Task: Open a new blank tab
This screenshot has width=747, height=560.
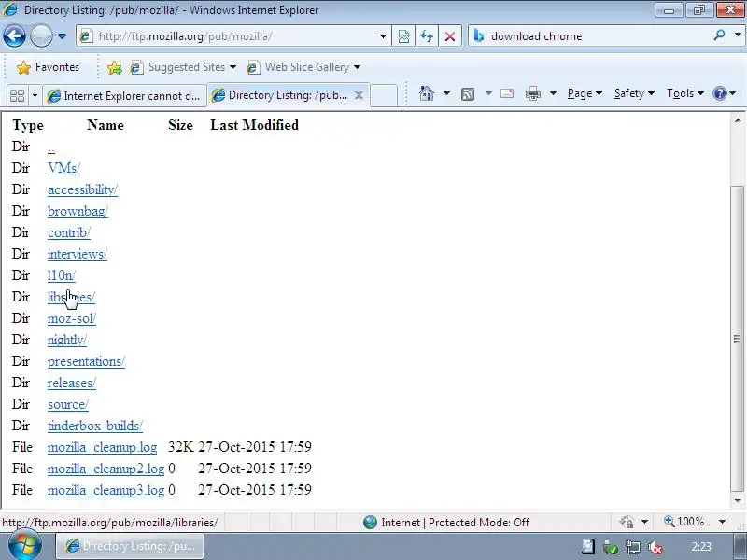Action: tap(384, 96)
